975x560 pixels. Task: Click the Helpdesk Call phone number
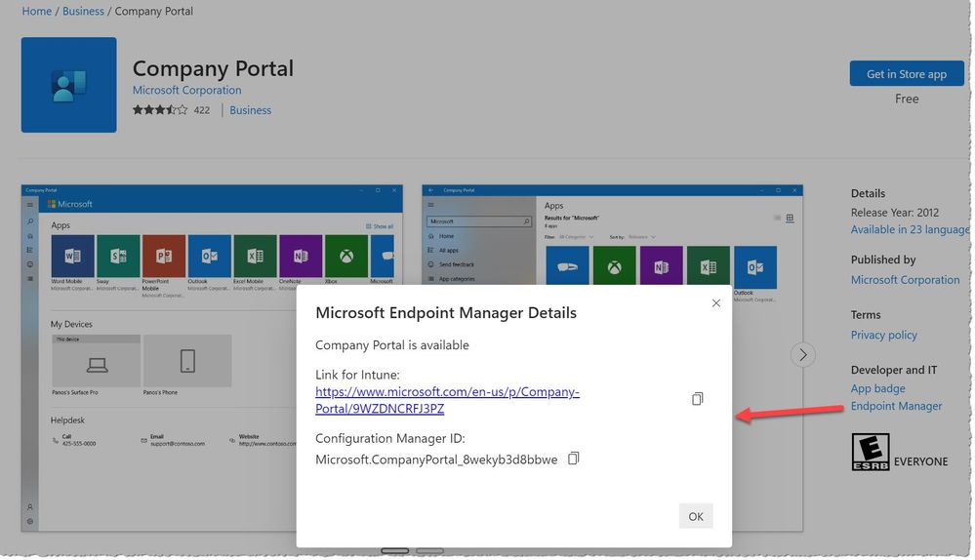[x=79, y=444]
